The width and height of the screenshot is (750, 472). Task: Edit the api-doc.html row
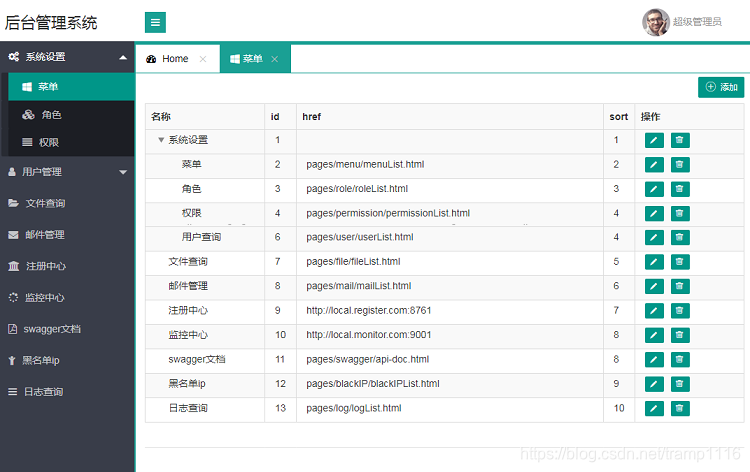click(654, 359)
